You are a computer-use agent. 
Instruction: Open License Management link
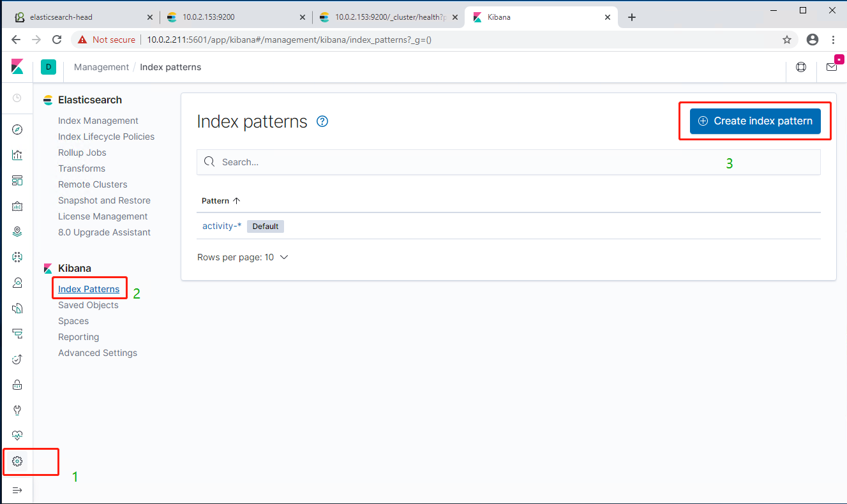click(x=103, y=216)
